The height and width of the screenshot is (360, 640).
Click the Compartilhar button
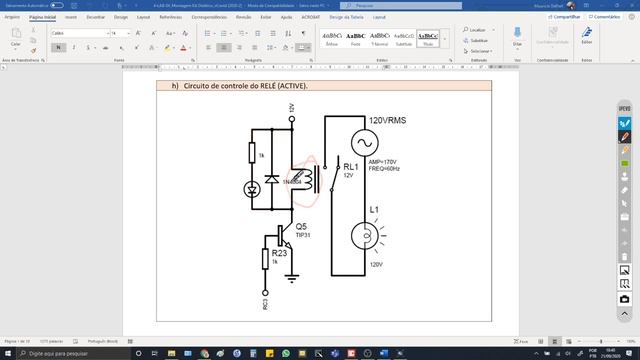point(564,17)
